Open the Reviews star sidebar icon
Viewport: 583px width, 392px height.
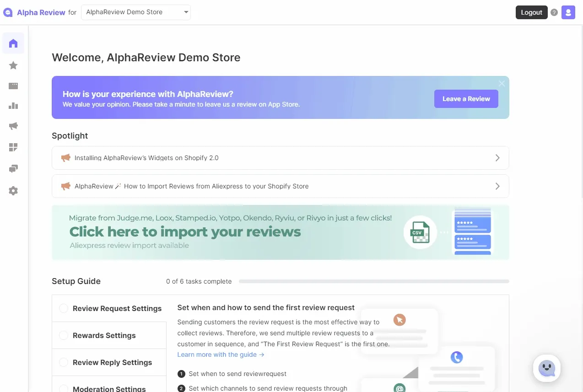point(13,65)
